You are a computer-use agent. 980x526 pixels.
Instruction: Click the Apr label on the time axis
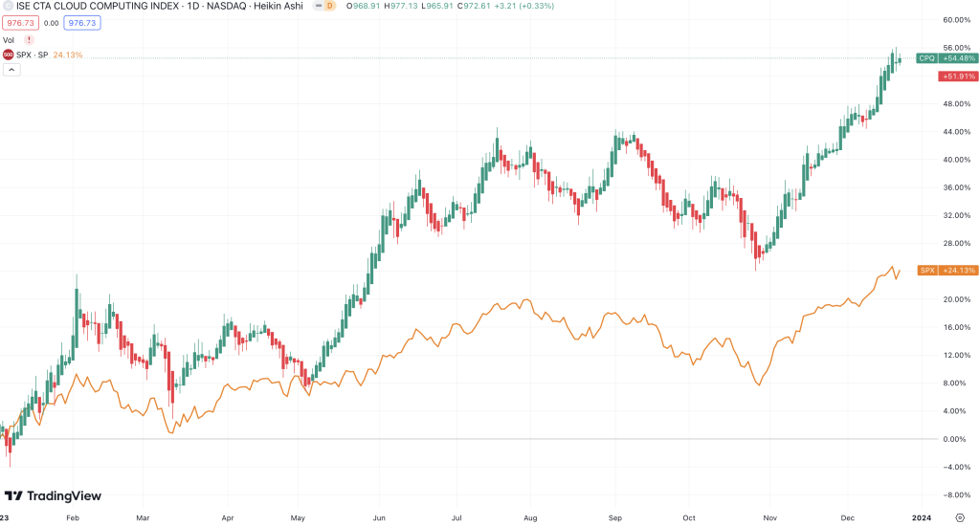tap(228, 518)
